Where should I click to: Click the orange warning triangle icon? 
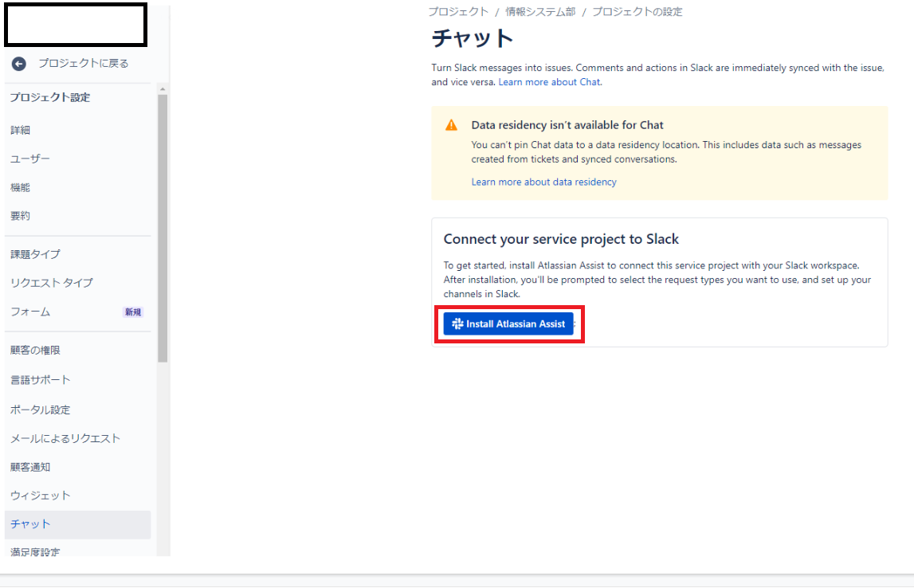[451, 125]
